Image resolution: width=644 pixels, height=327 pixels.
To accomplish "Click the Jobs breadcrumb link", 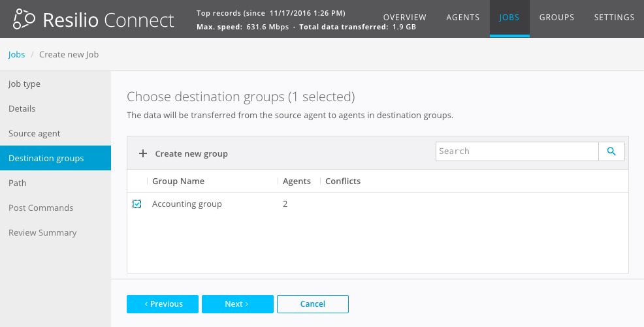I will click(16, 55).
